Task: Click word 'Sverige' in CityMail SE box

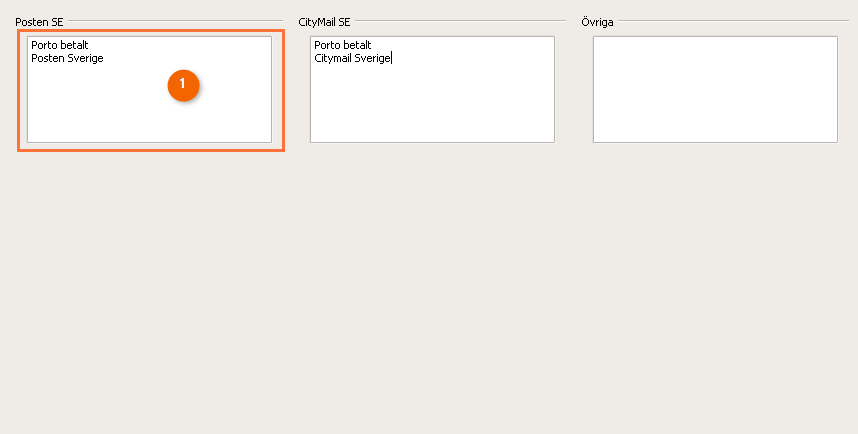Action: coord(373,58)
